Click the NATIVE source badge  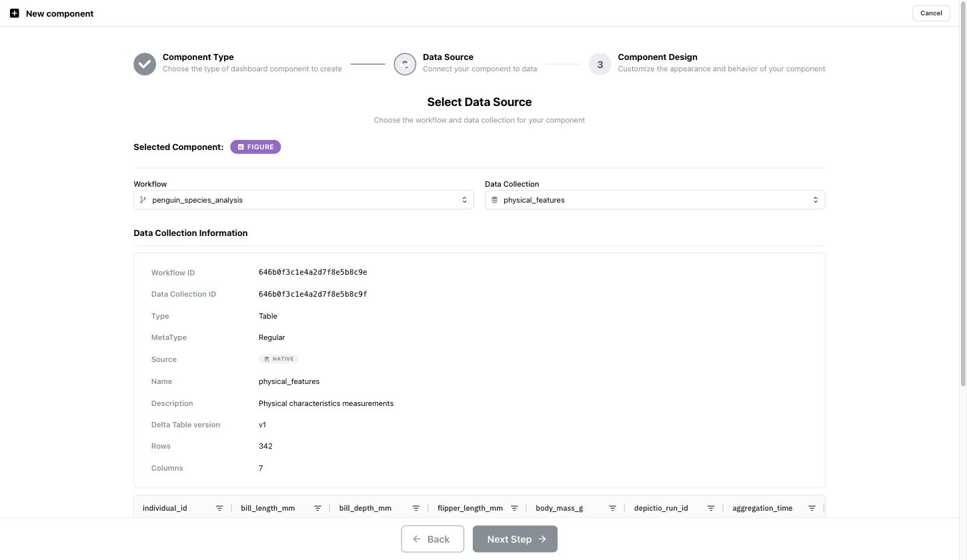pyautogui.click(x=278, y=359)
